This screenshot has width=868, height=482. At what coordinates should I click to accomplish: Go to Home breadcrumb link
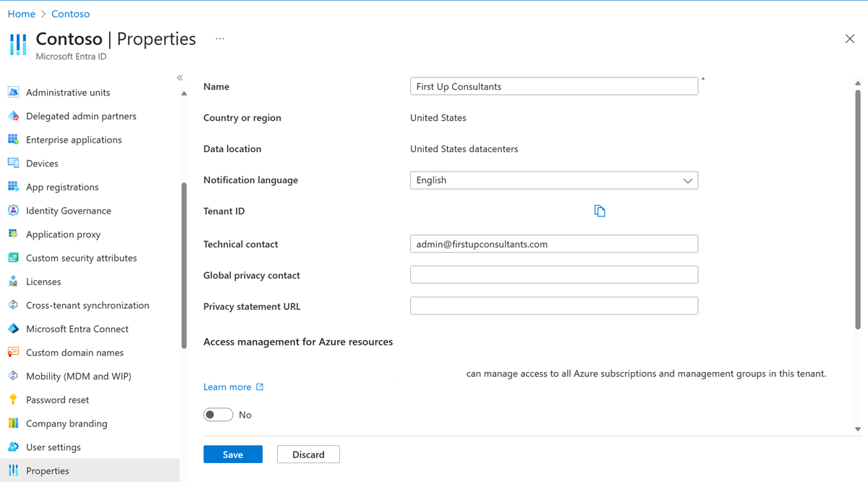pos(22,14)
